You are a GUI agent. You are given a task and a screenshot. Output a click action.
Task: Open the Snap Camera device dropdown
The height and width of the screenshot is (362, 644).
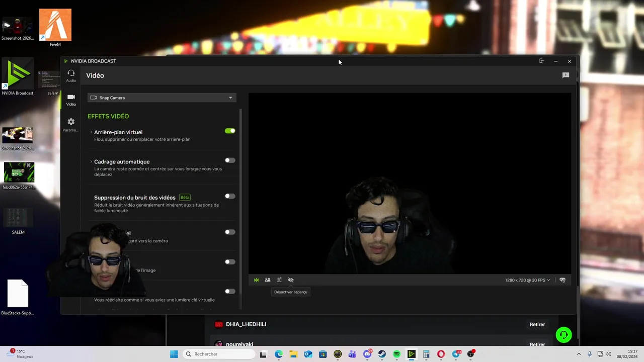[162, 98]
